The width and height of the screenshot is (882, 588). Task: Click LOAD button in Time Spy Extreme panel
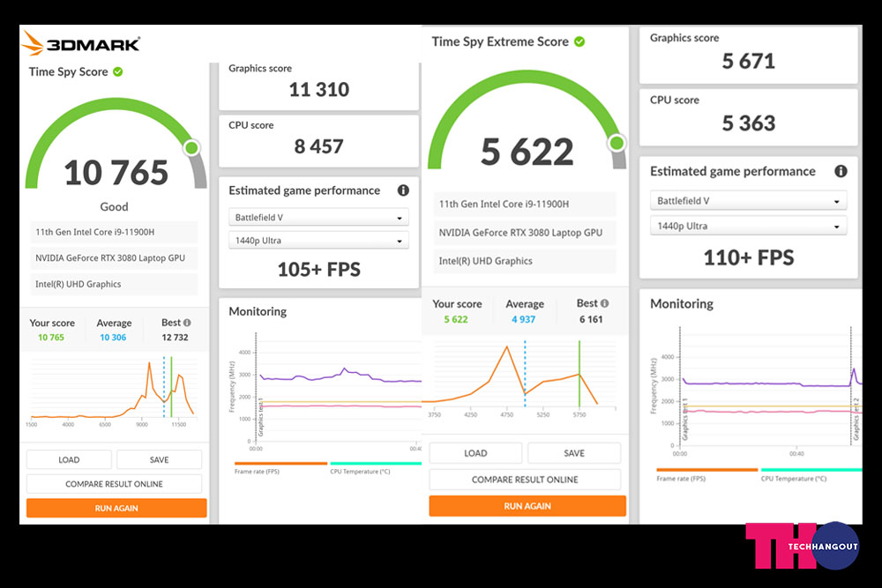tap(476, 453)
